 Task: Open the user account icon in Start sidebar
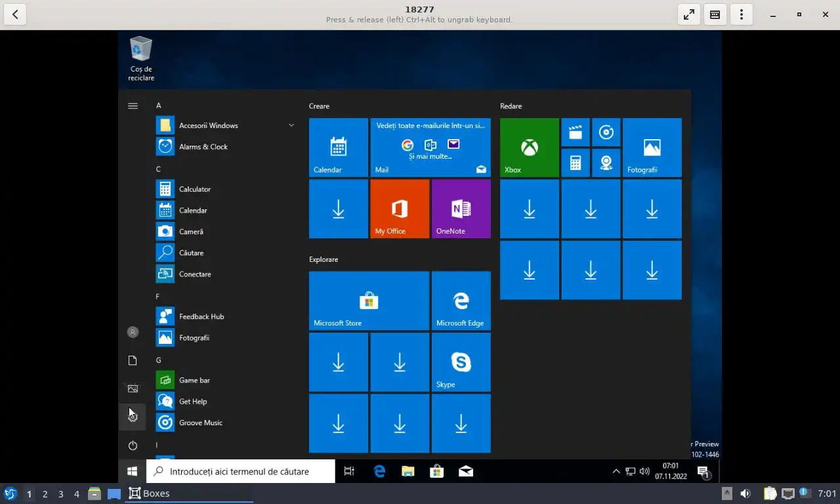133,332
